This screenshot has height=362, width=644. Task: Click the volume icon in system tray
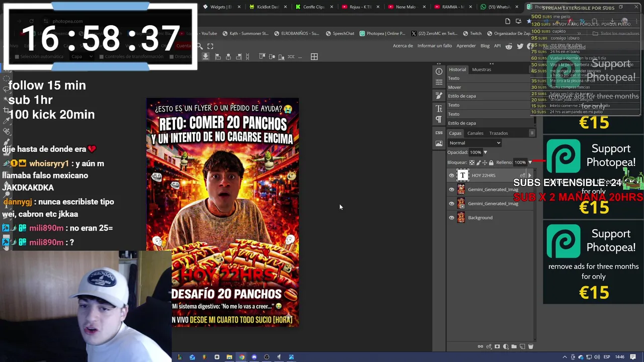pos(597,357)
